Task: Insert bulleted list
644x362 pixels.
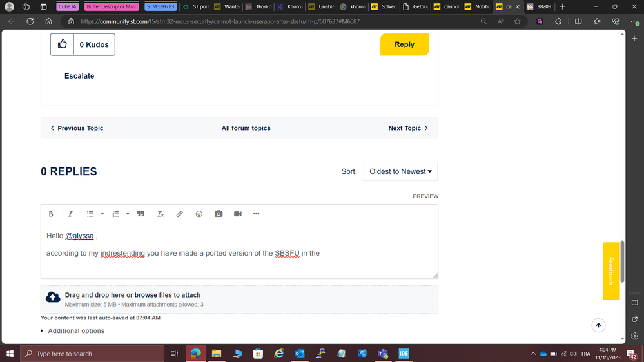Action: 90,214
